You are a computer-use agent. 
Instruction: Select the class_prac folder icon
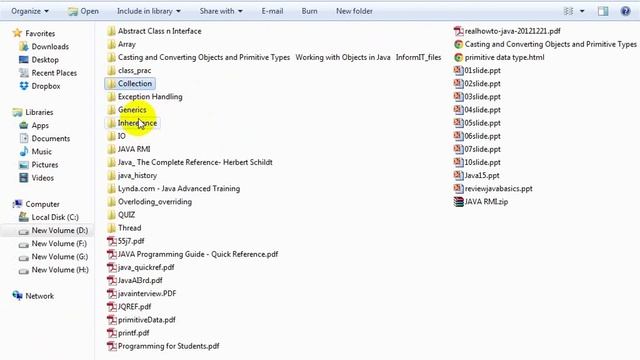(111, 71)
